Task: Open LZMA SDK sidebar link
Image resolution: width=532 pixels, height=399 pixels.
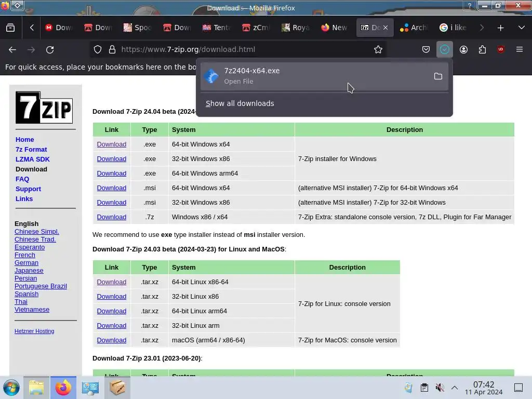Action: 33,159
